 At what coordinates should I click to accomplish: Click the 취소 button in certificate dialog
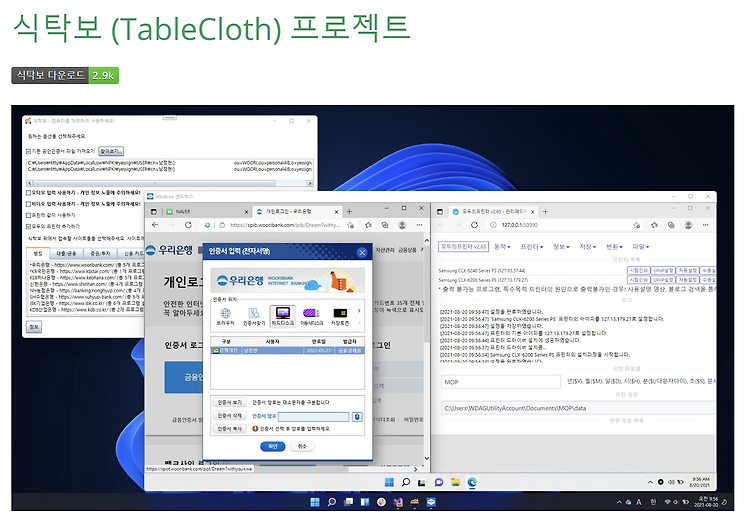pos(302,446)
